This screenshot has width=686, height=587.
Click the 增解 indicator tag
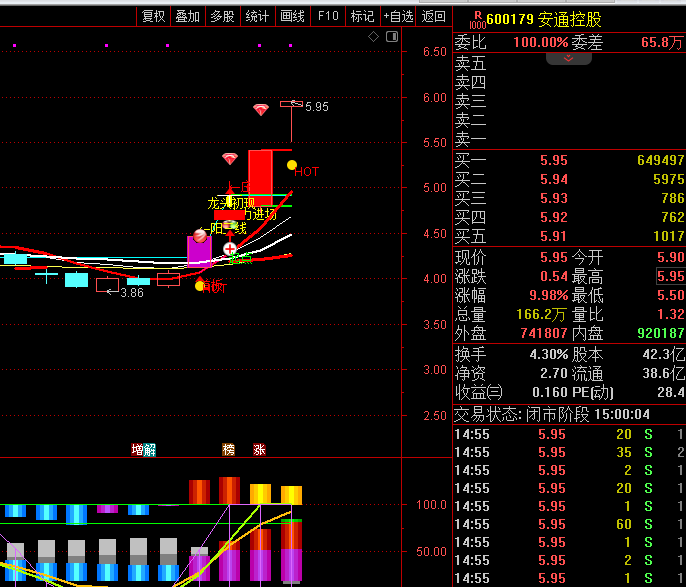tap(143, 450)
